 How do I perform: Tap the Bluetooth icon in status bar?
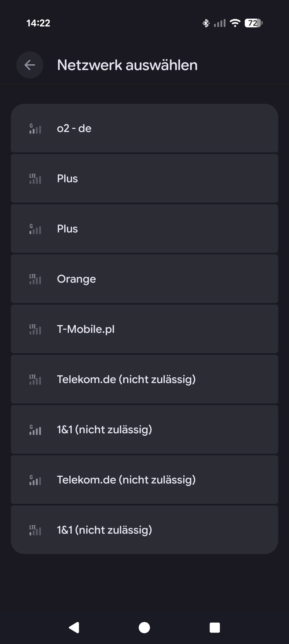pos(206,23)
